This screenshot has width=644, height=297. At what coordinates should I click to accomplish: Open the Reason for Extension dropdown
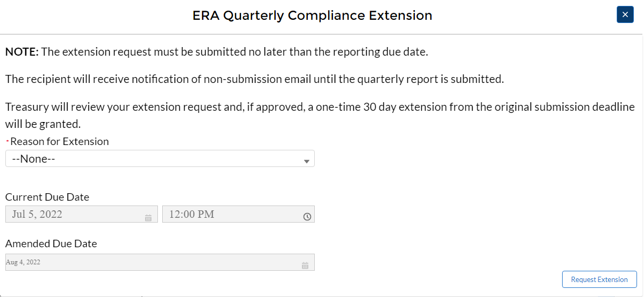click(160, 159)
